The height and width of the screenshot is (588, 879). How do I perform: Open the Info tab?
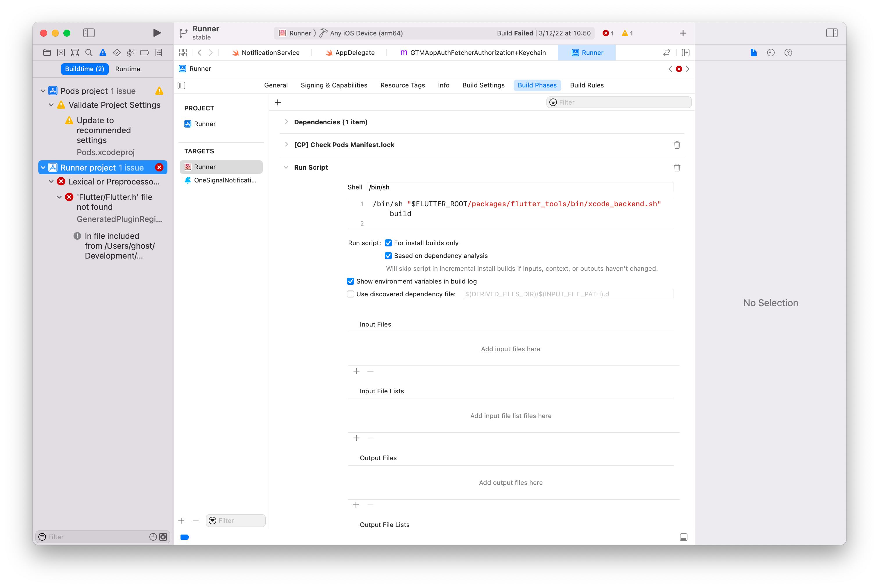pos(444,85)
